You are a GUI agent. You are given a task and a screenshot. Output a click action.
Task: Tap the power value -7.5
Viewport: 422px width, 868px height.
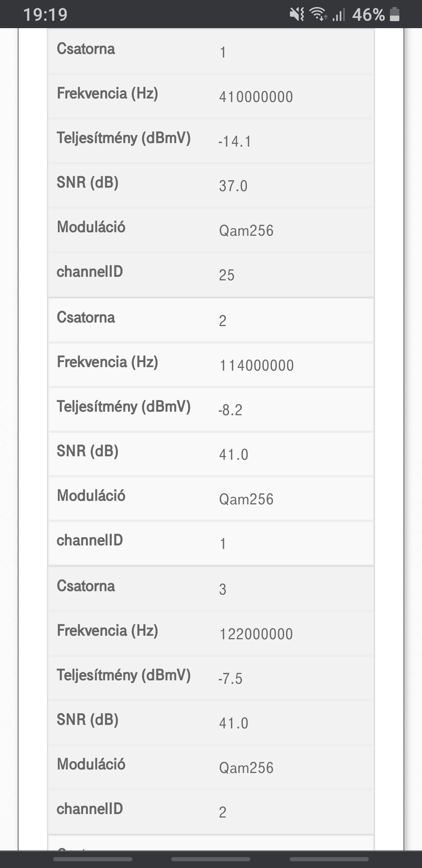(231, 679)
